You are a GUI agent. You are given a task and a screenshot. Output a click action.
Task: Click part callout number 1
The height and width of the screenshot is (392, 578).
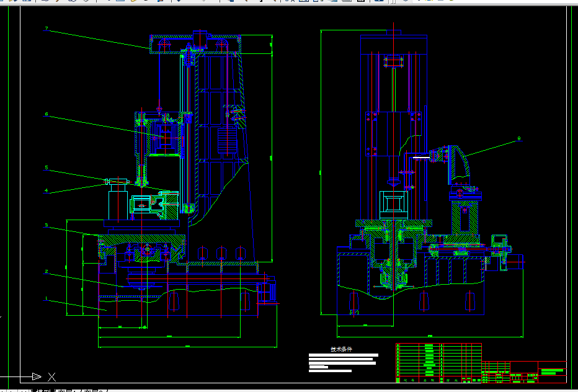click(47, 298)
